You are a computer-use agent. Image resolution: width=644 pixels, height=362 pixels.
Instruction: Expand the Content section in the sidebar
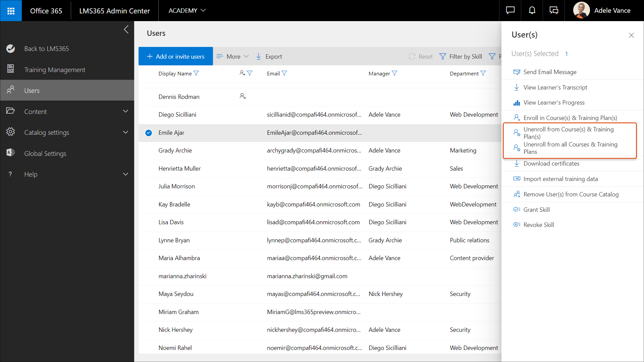[125, 111]
